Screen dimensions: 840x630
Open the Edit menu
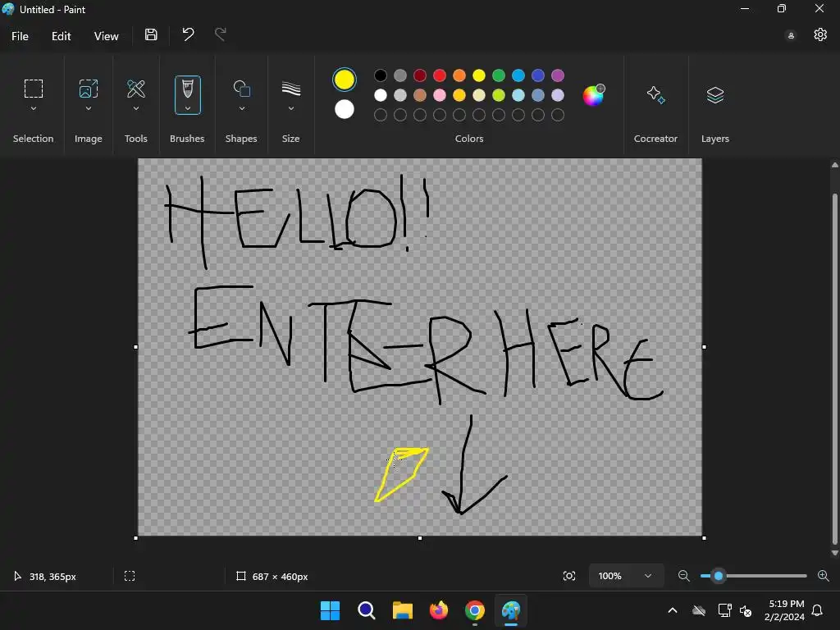coord(61,36)
